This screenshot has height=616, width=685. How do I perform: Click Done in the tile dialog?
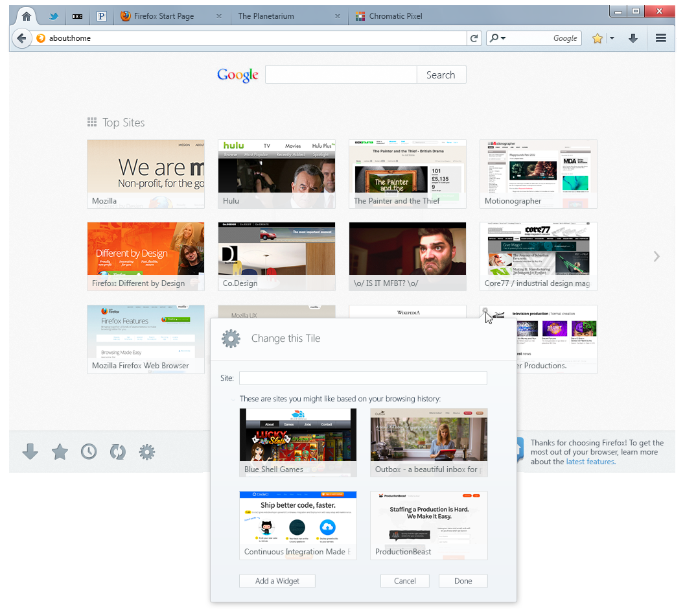point(463,580)
